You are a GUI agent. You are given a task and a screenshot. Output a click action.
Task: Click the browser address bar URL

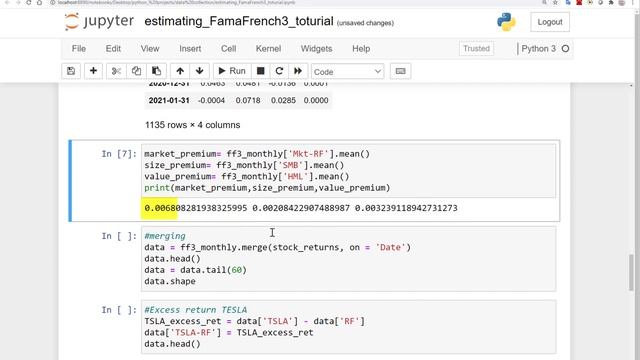(x=176, y=2)
